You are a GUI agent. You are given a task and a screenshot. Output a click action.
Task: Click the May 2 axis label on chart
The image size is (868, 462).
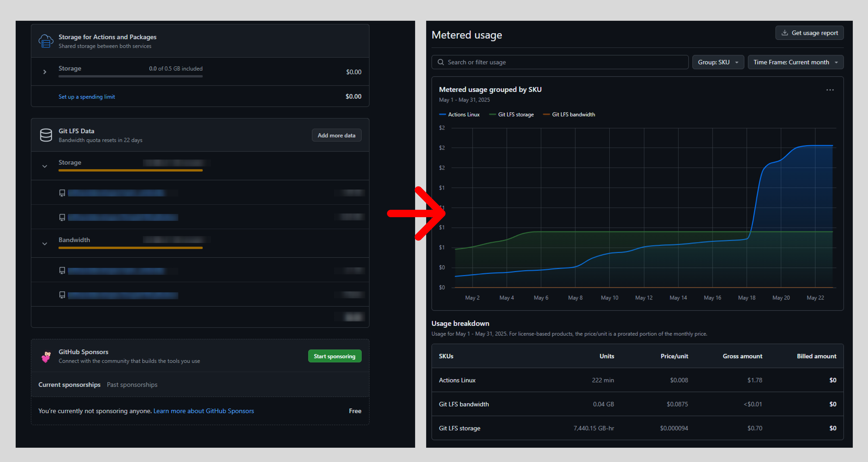pos(472,298)
